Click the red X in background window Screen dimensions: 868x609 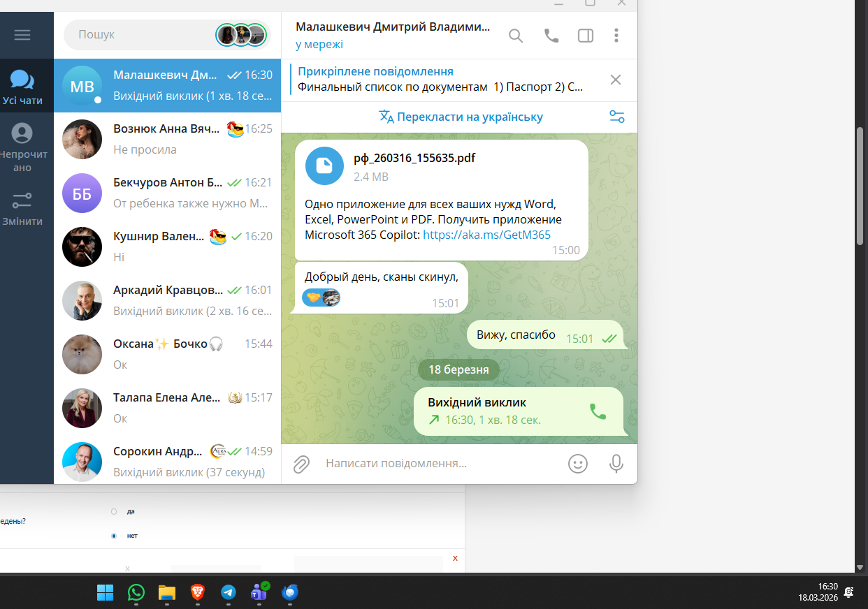pyautogui.click(x=455, y=558)
